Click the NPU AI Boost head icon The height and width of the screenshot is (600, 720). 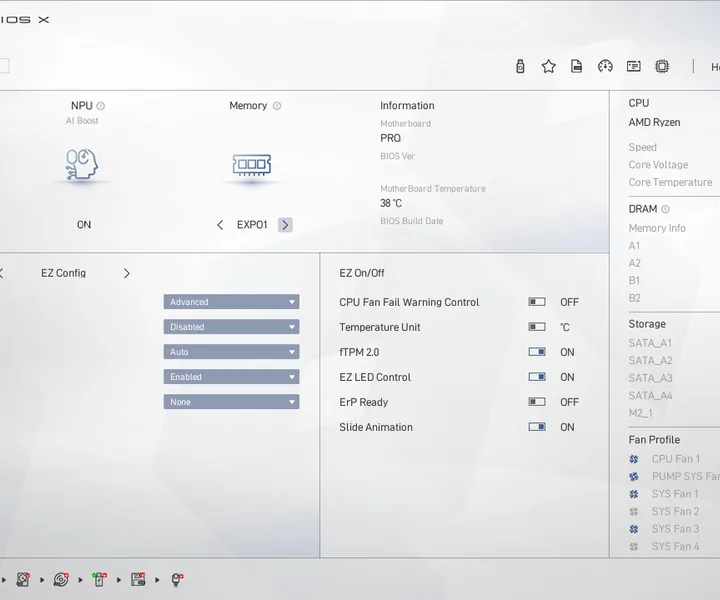point(82,164)
